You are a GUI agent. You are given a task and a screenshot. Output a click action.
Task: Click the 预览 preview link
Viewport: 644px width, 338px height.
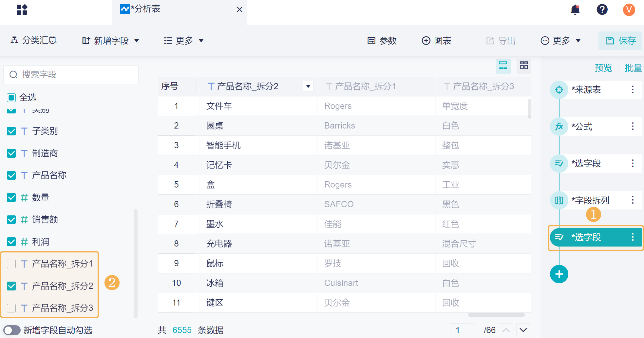603,68
